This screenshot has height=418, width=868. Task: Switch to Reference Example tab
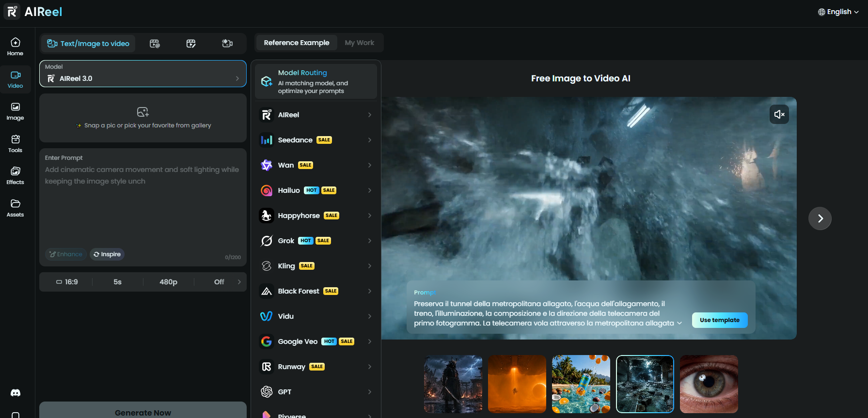(297, 43)
